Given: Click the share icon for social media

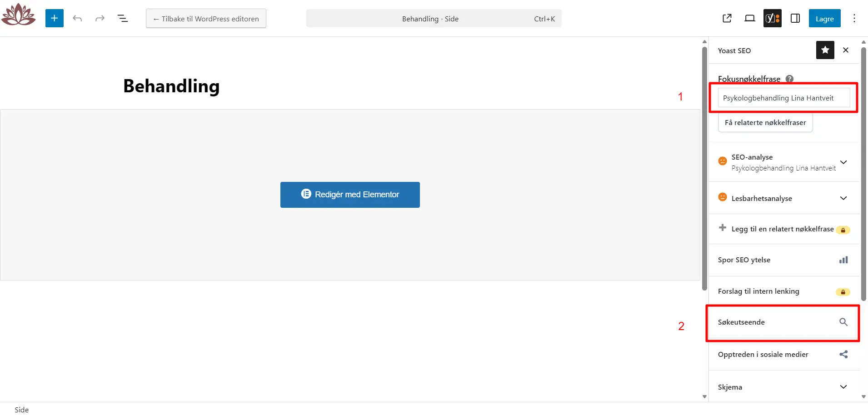Looking at the screenshot, I should [x=843, y=354].
